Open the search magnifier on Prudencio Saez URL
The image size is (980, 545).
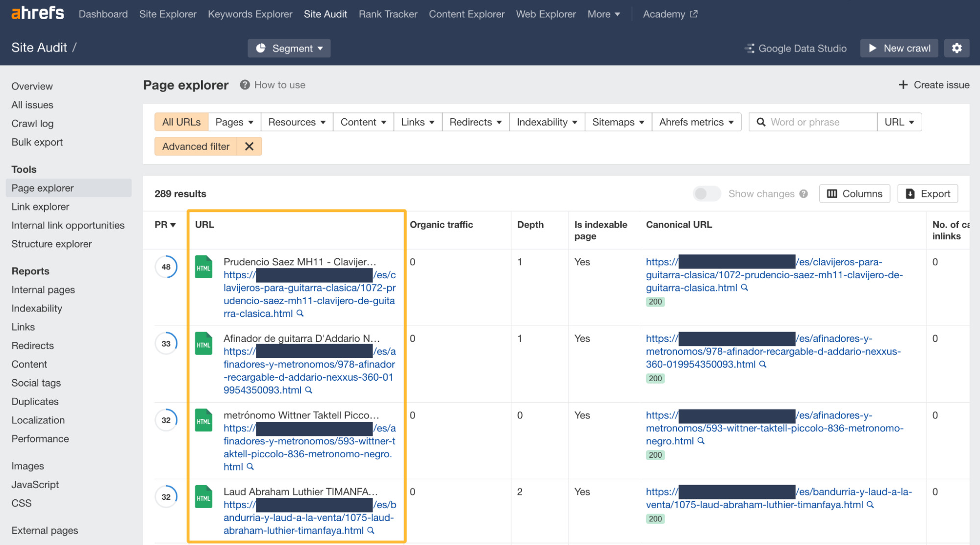tap(300, 313)
